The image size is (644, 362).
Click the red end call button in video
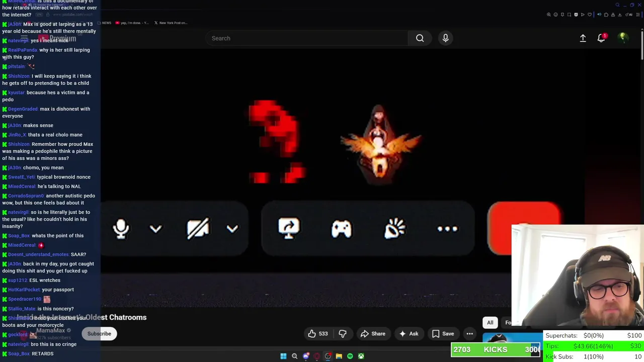(x=523, y=228)
